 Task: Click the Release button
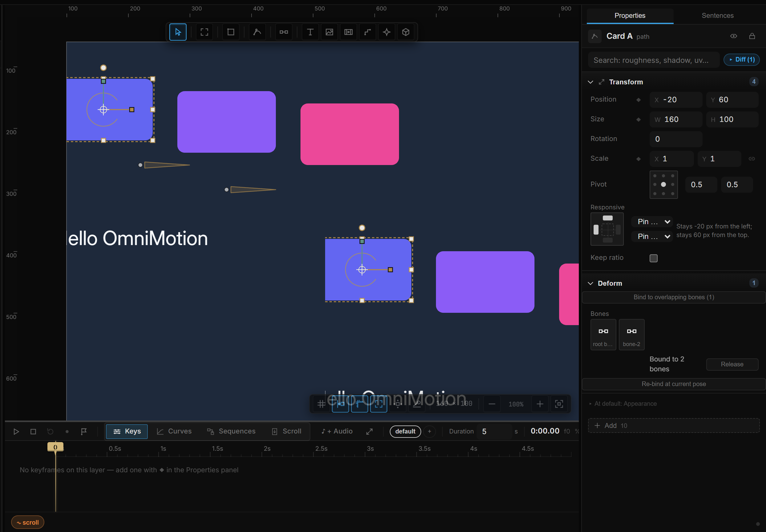(732, 364)
